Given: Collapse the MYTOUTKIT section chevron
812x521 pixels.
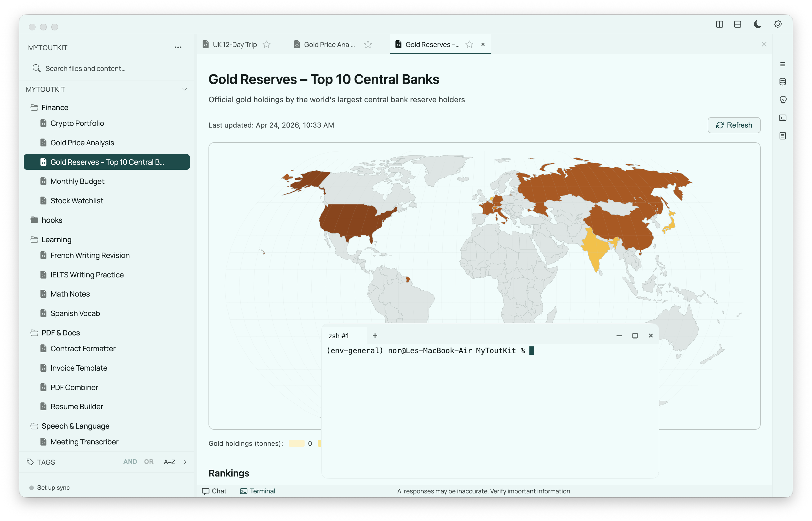Looking at the screenshot, I should [x=185, y=89].
